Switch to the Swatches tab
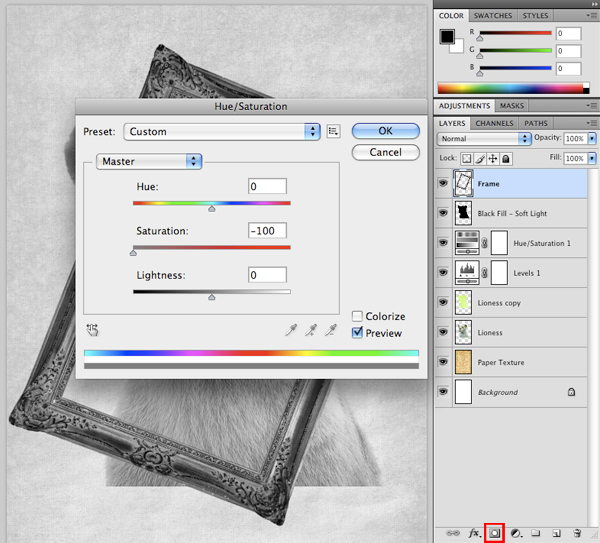 [x=493, y=16]
